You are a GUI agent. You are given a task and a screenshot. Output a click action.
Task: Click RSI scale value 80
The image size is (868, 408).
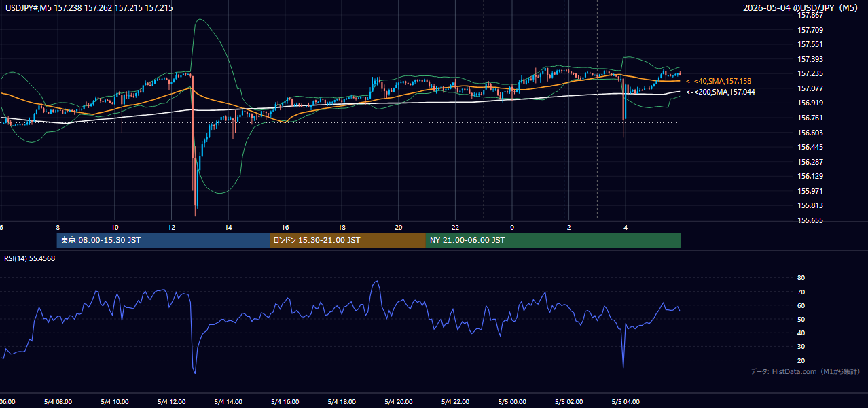801,278
